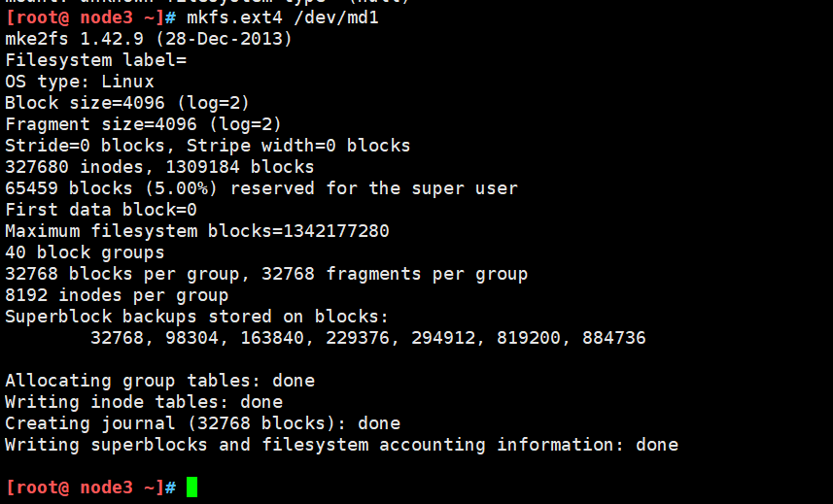This screenshot has height=504, width=833.
Task: Click superblock backup number 32768
Action: pyautogui.click(x=117, y=338)
